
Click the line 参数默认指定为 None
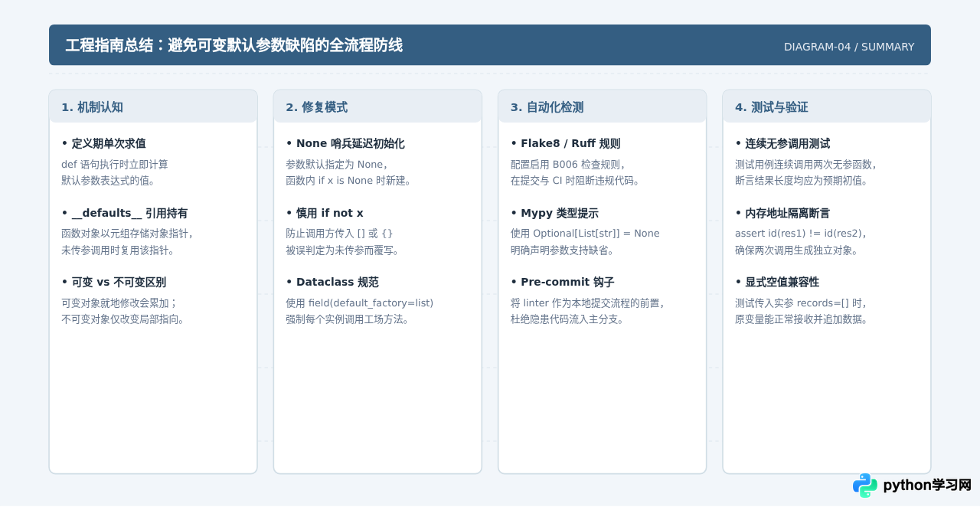(x=337, y=164)
